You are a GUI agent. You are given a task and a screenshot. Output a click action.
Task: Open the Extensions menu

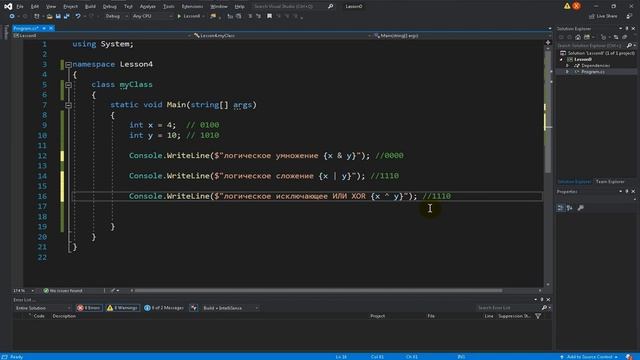192,7
